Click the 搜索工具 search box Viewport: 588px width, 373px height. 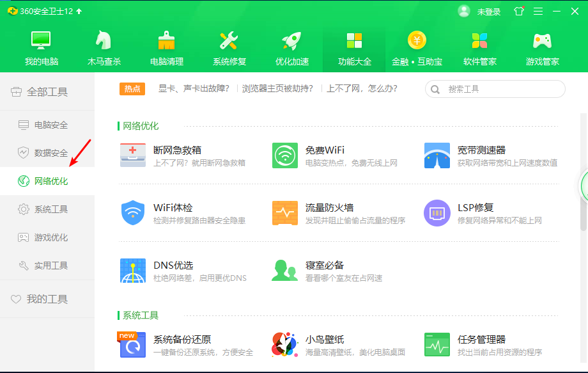point(495,89)
